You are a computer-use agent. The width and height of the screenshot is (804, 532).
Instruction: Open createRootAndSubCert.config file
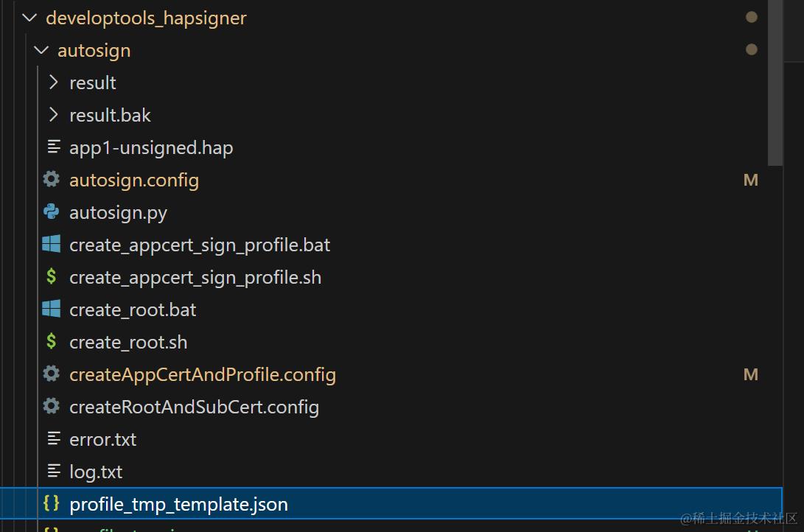click(x=195, y=407)
